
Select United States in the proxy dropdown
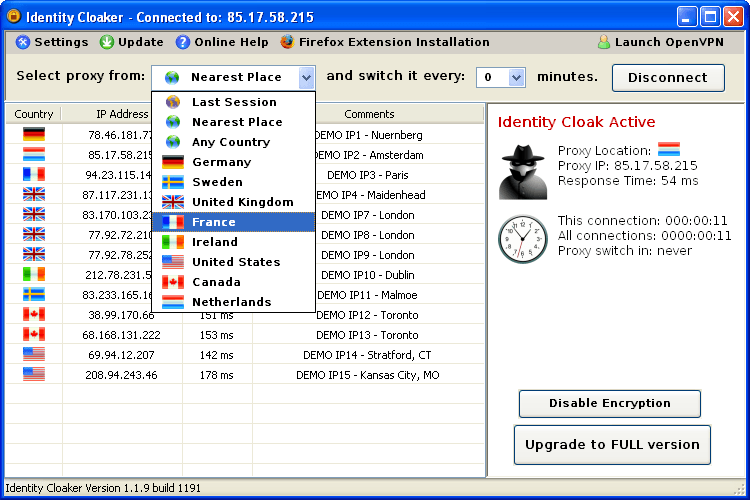pos(233,262)
